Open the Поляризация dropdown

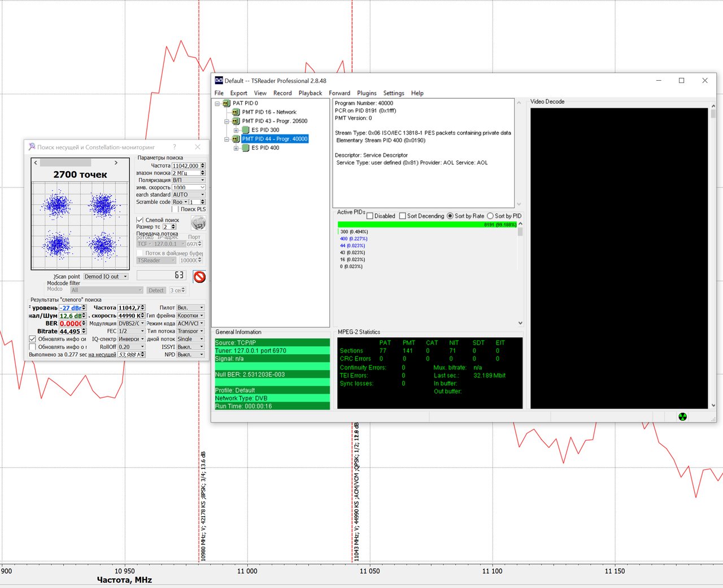[188, 180]
